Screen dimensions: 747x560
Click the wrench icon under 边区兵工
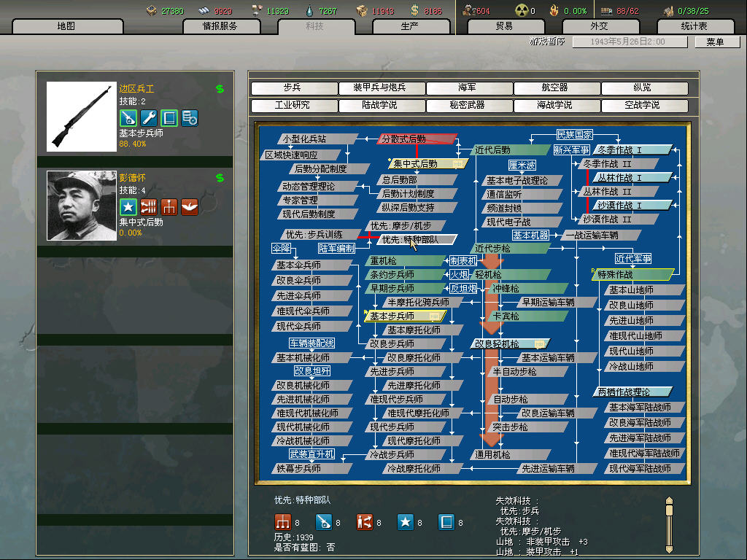[149, 117]
